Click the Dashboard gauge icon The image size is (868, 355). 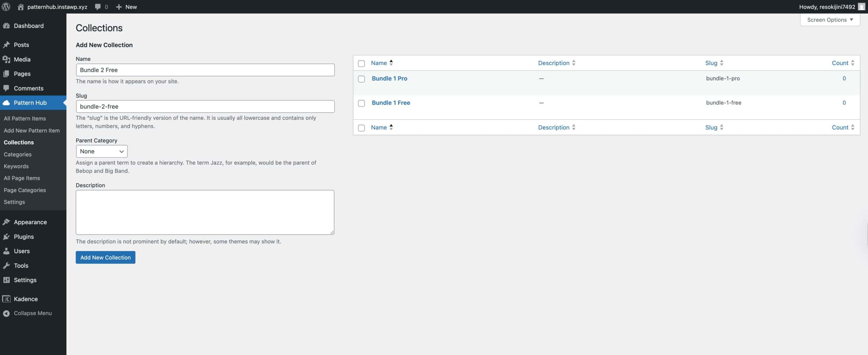pos(6,26)
